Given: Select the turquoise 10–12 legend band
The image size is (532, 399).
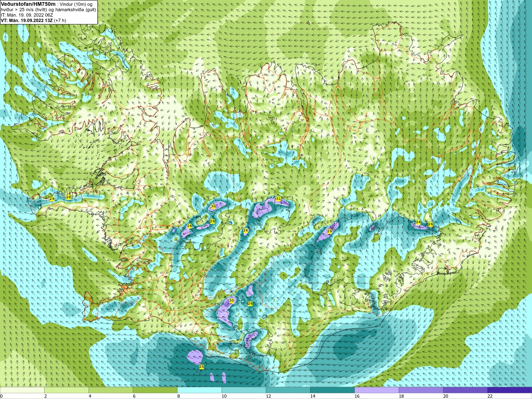Looking at the screenshot, I should pyautogui.click(x=244, y=390).
